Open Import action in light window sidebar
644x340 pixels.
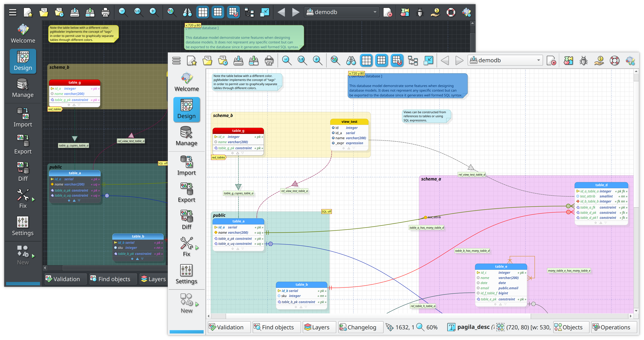tap(186, 166)
